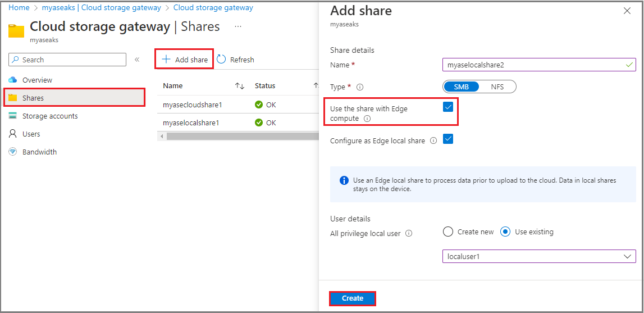
Task: Open the Shares menu item
Action: (75, 97)
